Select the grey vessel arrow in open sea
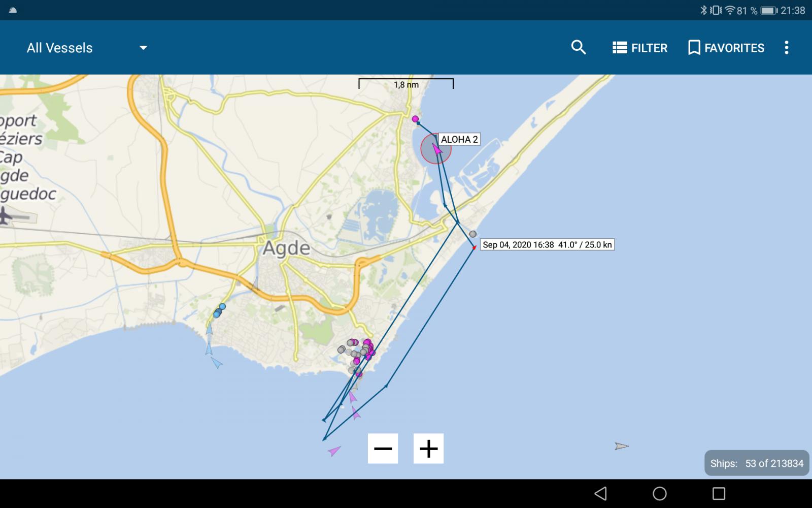The height and width of the screenshot is (508, 812). 622,446
